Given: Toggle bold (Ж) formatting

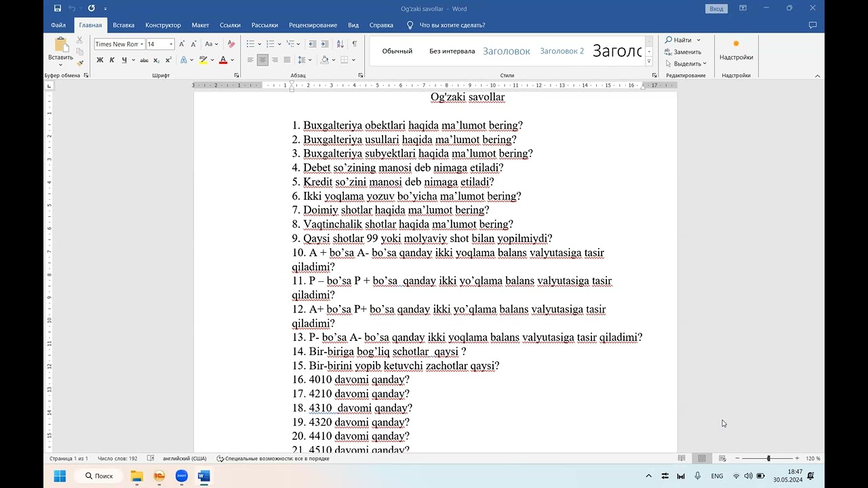Looking at the screenshot, I should click(x=100, y=60).
